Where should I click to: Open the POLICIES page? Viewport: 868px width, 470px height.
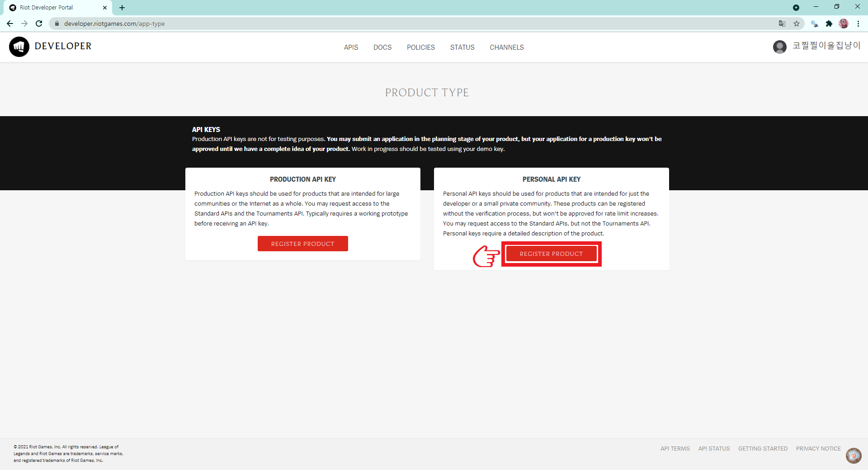click(421, 47)
